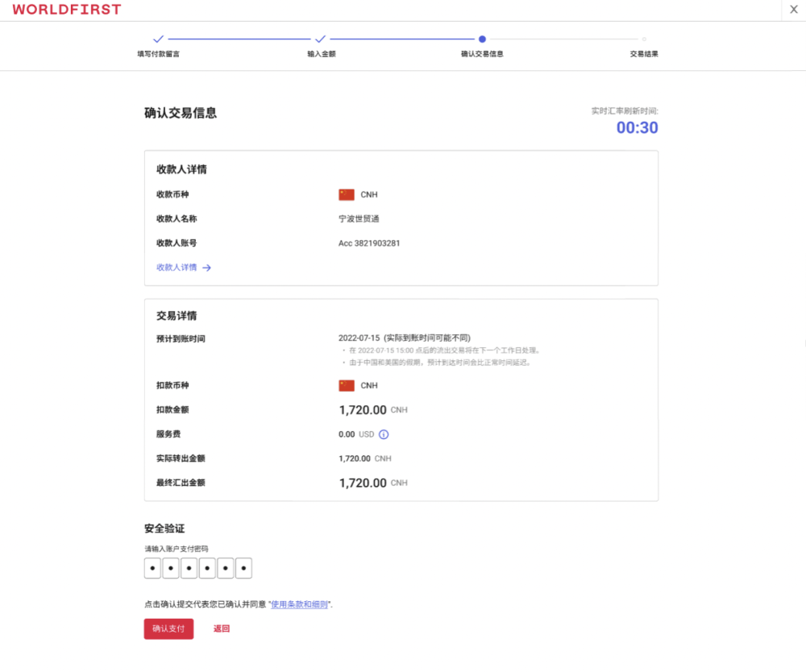
Task: Click the 输入金额 step label
Action: [x=322, y=53]
